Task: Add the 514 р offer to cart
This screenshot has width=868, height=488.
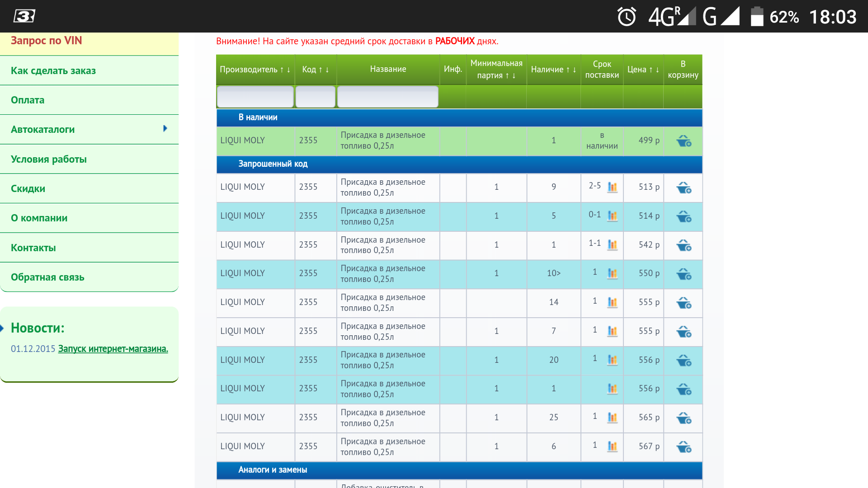Action: (x=684, y=216)
